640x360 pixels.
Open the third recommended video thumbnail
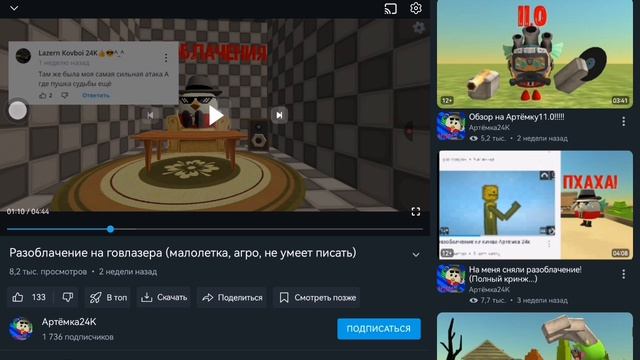pyautogui.click(x=535, y=336)
